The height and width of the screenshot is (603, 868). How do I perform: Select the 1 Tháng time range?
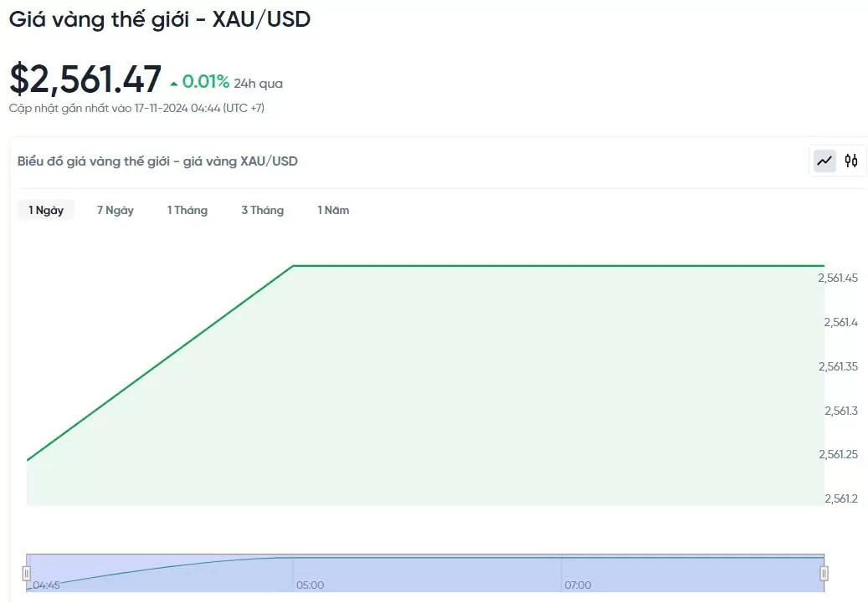187,210
